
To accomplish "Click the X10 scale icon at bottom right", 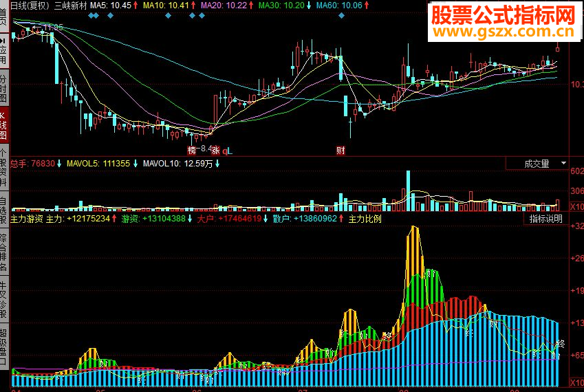I will tap(577, 382).
